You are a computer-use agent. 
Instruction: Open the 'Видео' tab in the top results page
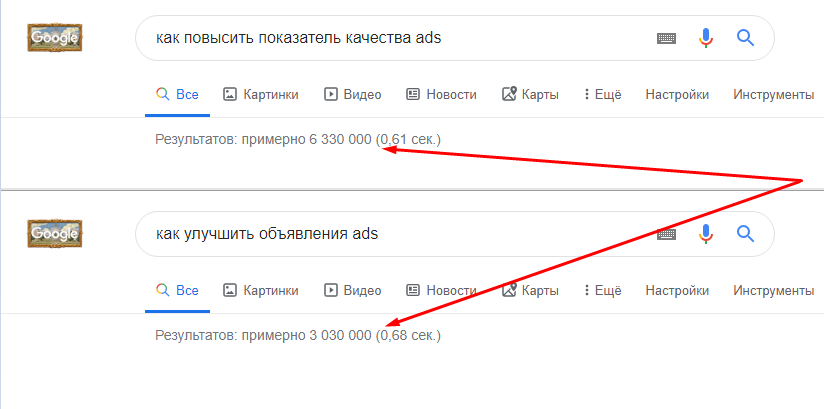[x=353, y=95]
